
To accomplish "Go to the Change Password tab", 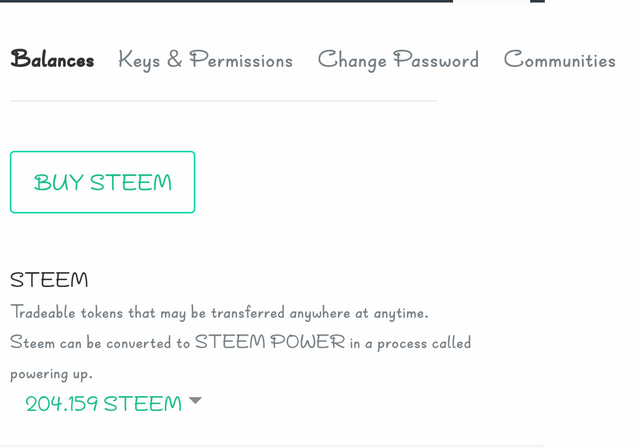I will point(398,60).
